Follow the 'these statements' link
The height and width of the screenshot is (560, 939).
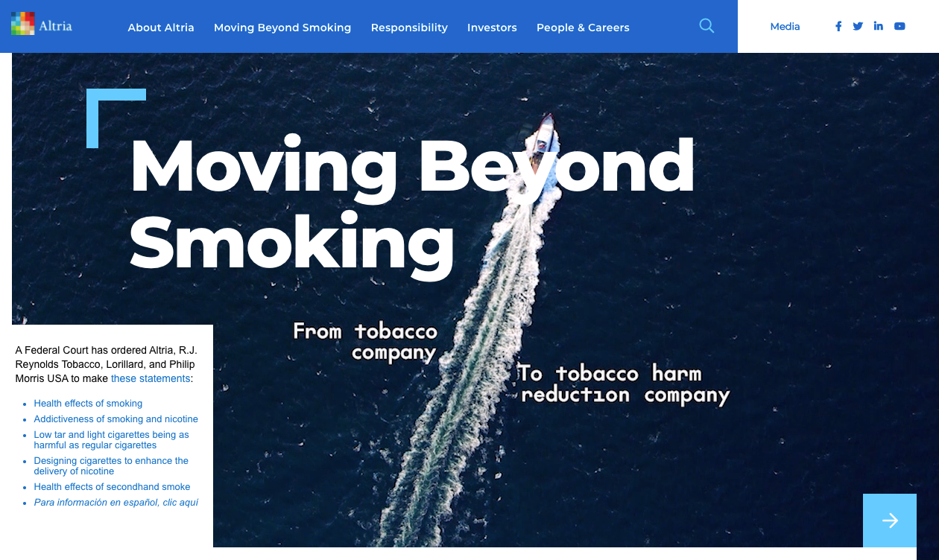point(151,378)
